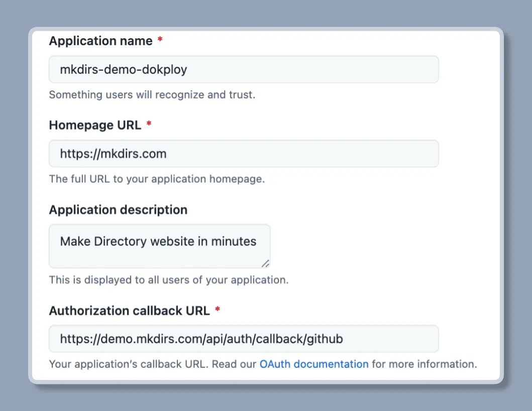
Task: Select the https://mkdirs.com URL field
Action: pos(243,154)
